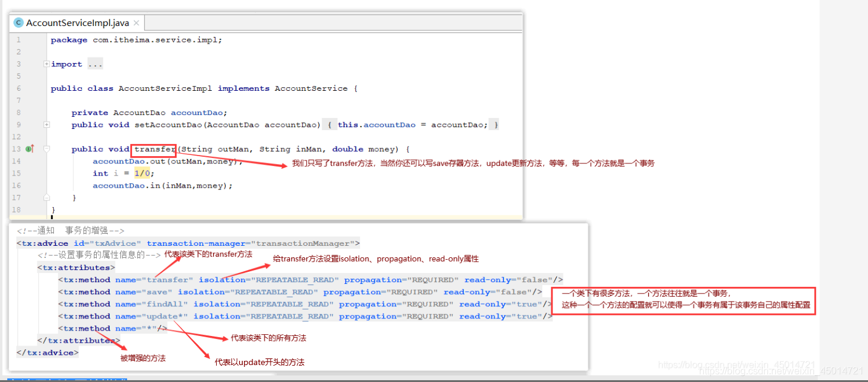This screenshot has height=382, width=868.
Task: Click the opening <tx:attributes> tag
Action: tap(76, 268)
